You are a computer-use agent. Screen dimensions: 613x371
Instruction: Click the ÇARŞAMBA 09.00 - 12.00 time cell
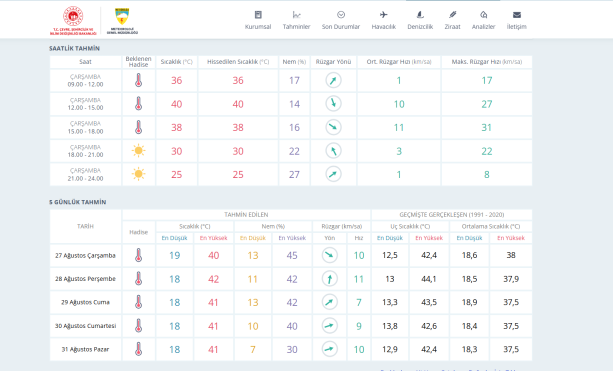(x=85, y=81)
